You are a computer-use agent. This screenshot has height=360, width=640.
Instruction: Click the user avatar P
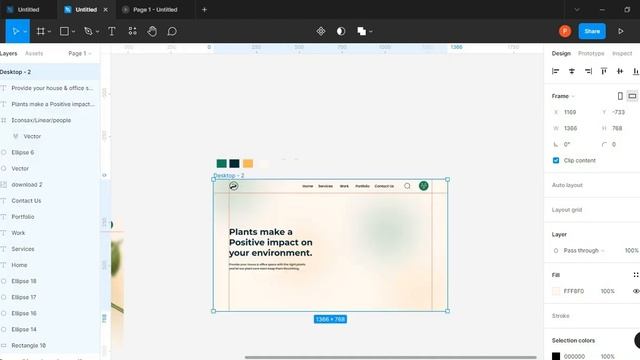[565, 31]
